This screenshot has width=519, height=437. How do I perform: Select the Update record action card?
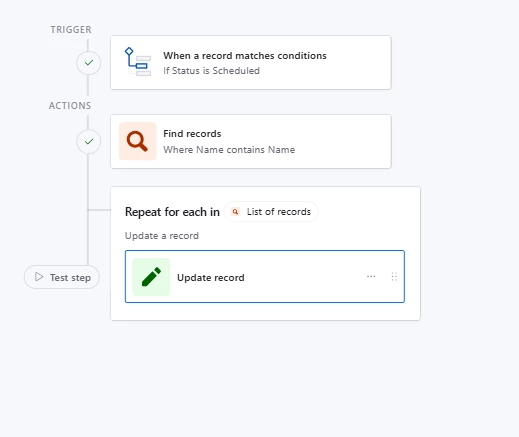[265, 277]
